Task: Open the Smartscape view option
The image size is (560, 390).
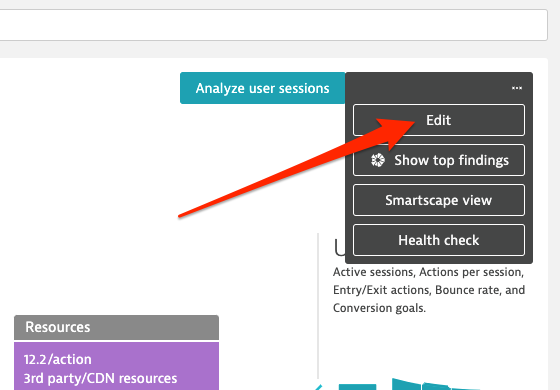Action: (439, 200)
